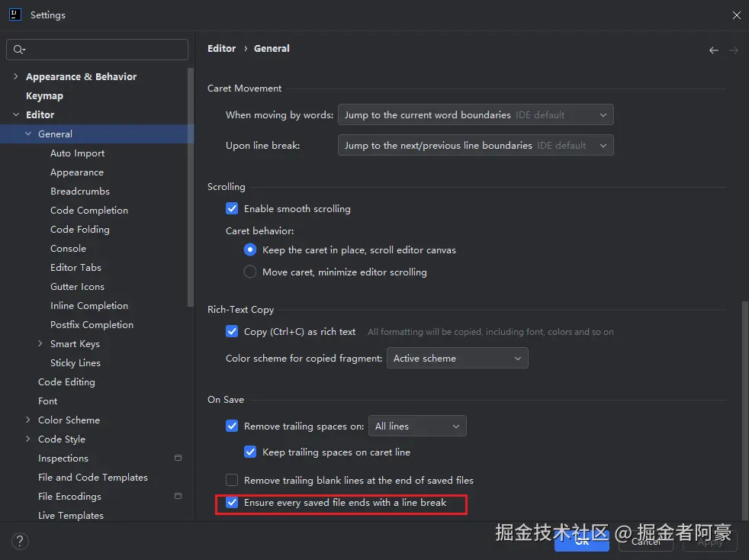Viewport: 749px width, 560px height.
Task: Go back with the left arrow icon
Action: pyautogui.click(x=714, y=50)
